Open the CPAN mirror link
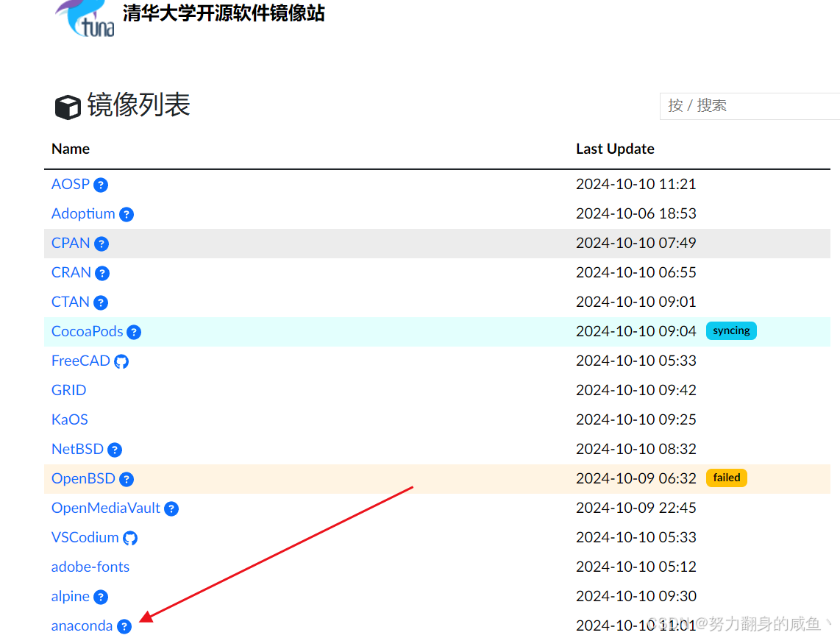Screen dimensions: 840x638 pyautogui.click(x=71, y=243)
